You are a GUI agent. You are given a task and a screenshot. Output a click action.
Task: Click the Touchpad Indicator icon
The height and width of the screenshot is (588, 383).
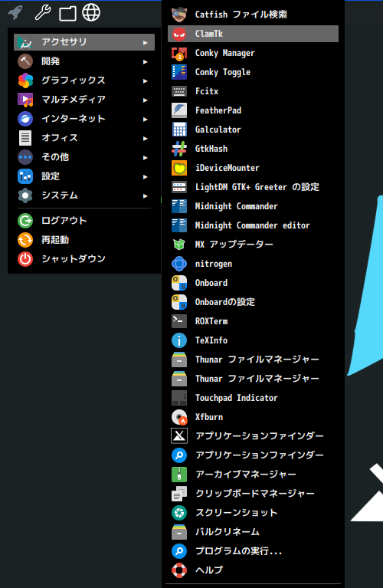tap(179, 398)
